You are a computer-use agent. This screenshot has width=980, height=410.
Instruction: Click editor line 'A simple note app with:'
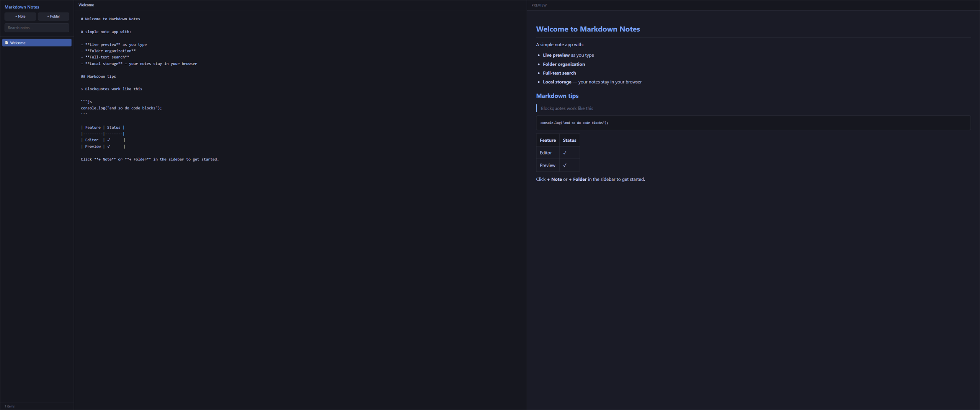coord(106,32)
